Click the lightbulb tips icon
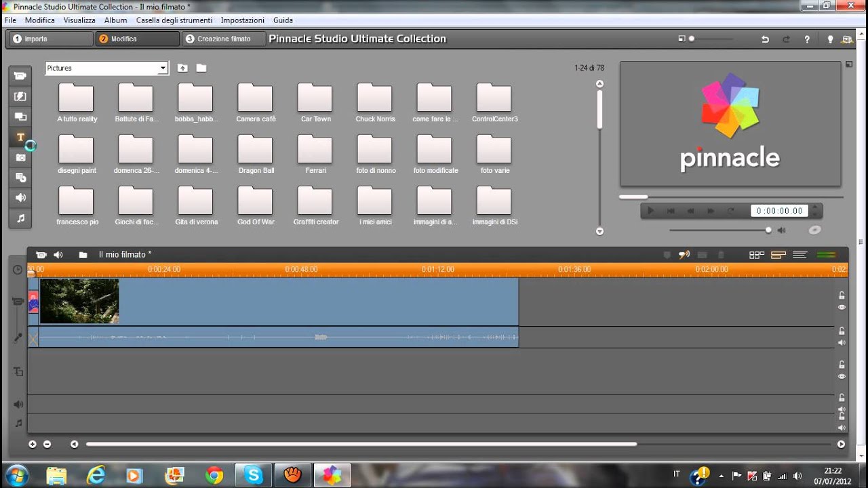This screenshot has width=868, height=488. click(830, 39)
